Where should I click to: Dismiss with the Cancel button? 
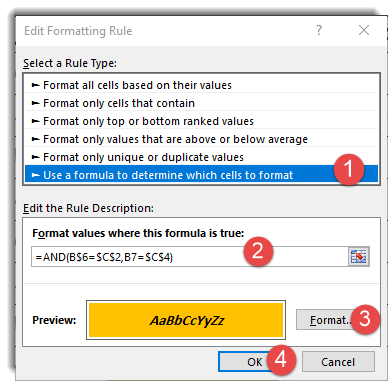coord(338,362)
